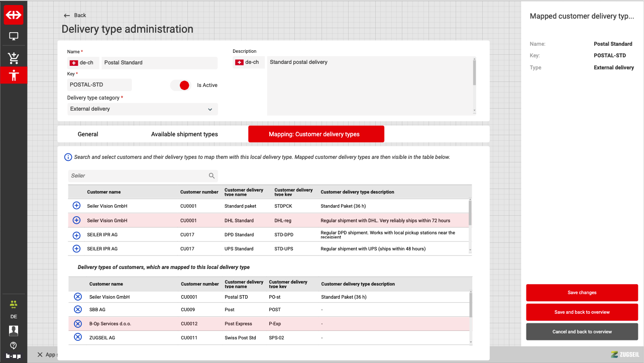
Task: Add SEILER IPR AG UPS Standard mapping
Action: coord(76,249)
